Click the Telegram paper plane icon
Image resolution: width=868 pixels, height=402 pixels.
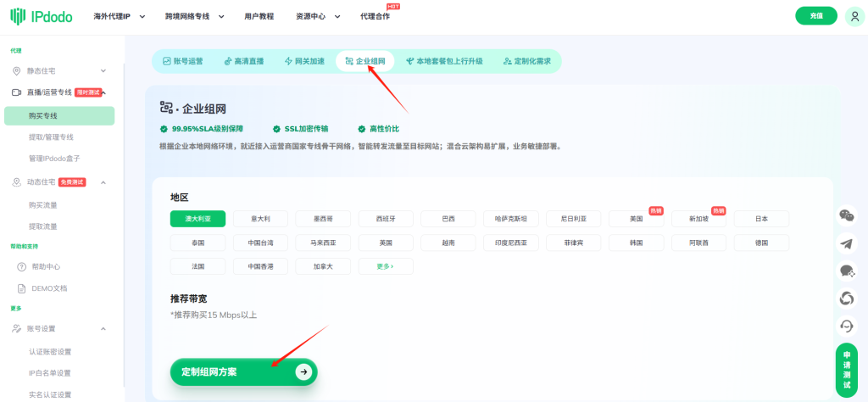point(847,243)
